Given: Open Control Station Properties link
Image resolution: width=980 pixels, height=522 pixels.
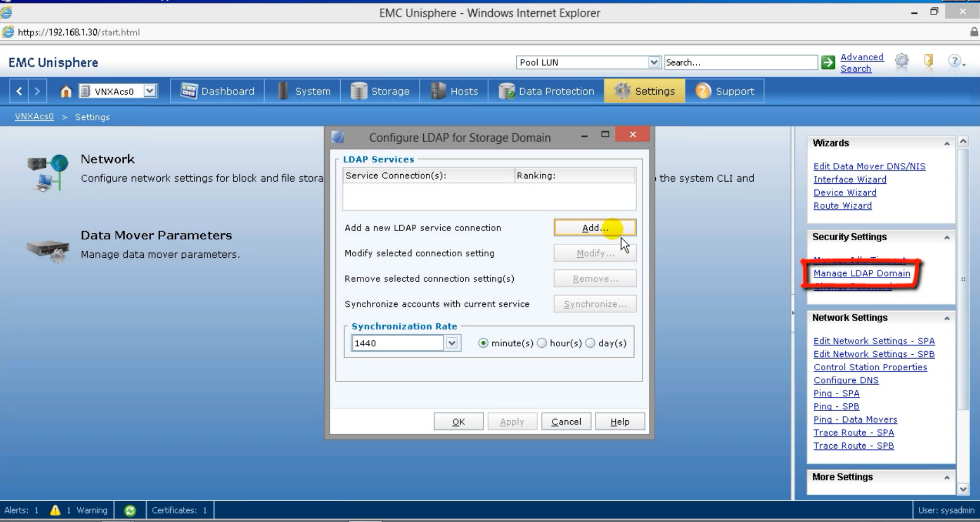Looking at the screenshot, I should click(x=870, y=367).
